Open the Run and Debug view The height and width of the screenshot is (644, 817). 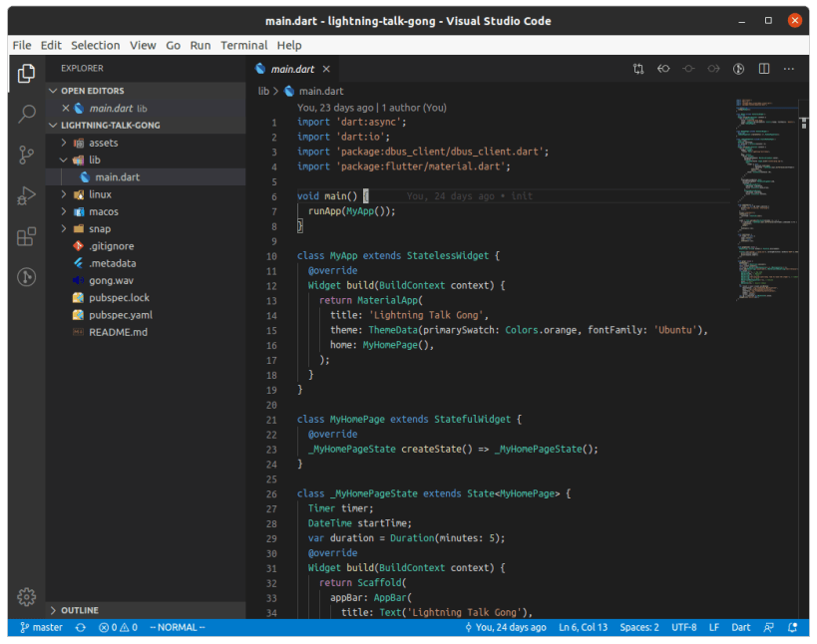tap(27, 196)
